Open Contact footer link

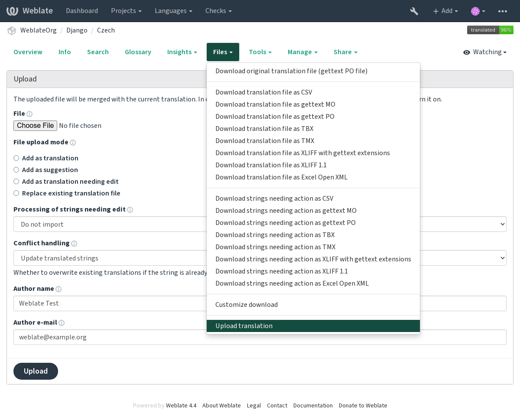277,406
